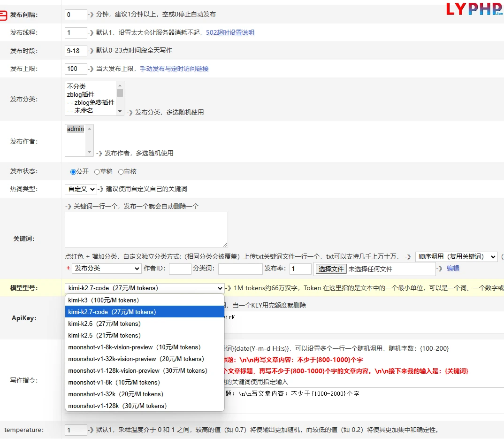Focus the 发布间隔 input field

76,15
